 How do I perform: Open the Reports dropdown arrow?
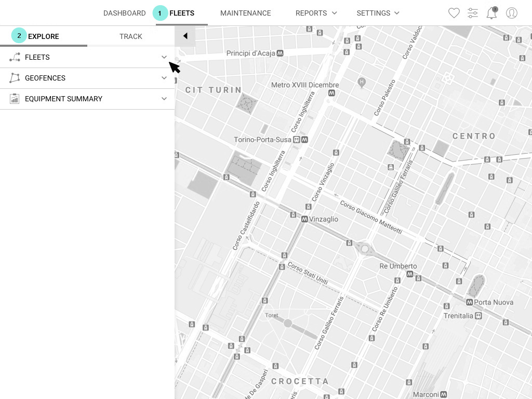pos(334,13)
